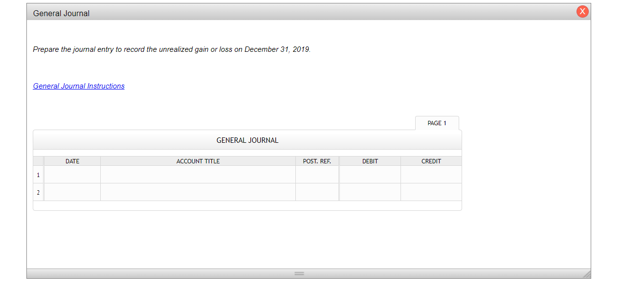Click the DATE field on journal row 2
This screenshot has width=644, height=291.
[72, 192]
